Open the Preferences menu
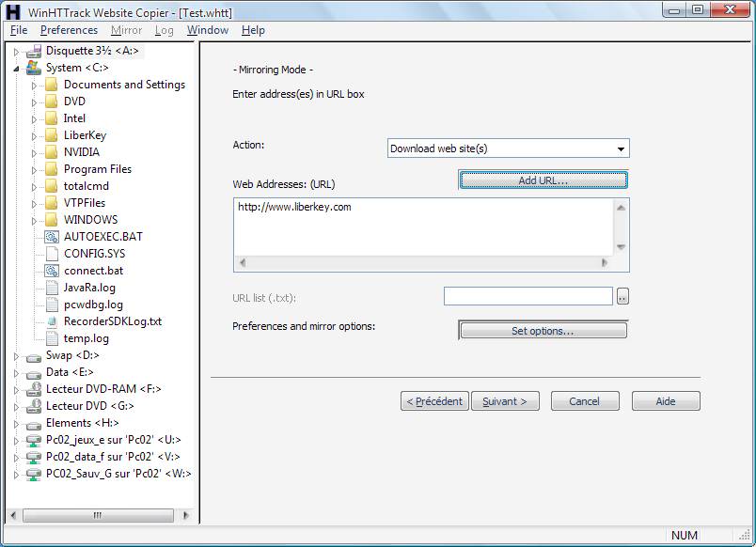The image size is (756, 547). pos(69,30)
